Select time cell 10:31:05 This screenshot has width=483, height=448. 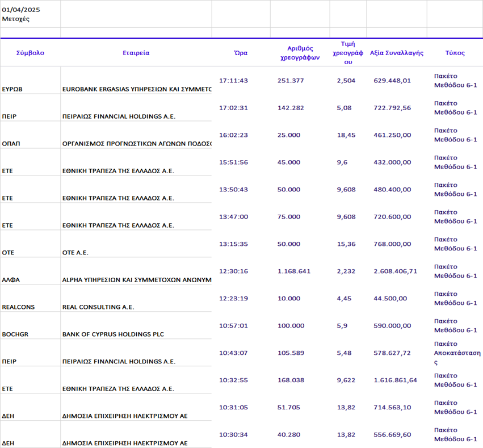point(233,407)
